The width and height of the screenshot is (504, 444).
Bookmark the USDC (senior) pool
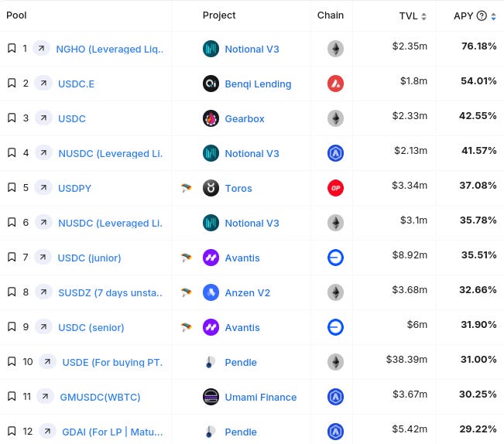[12, 326]
